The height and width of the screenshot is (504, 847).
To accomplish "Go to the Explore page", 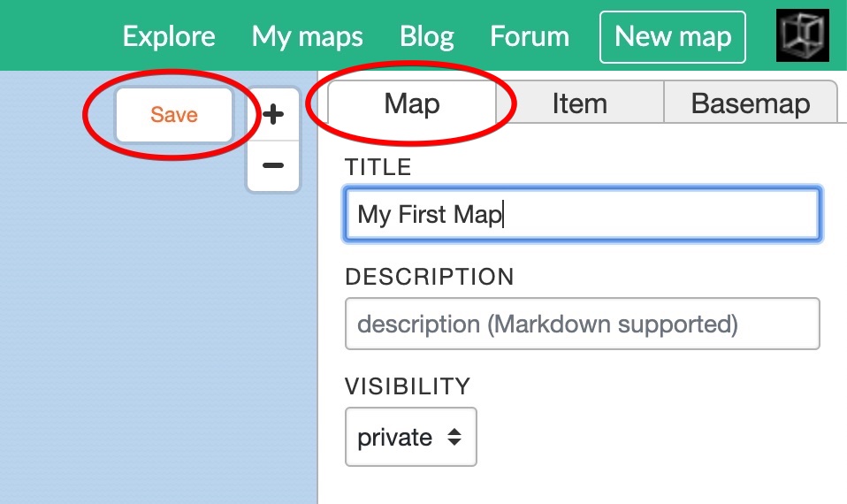I will coord(169,36).
